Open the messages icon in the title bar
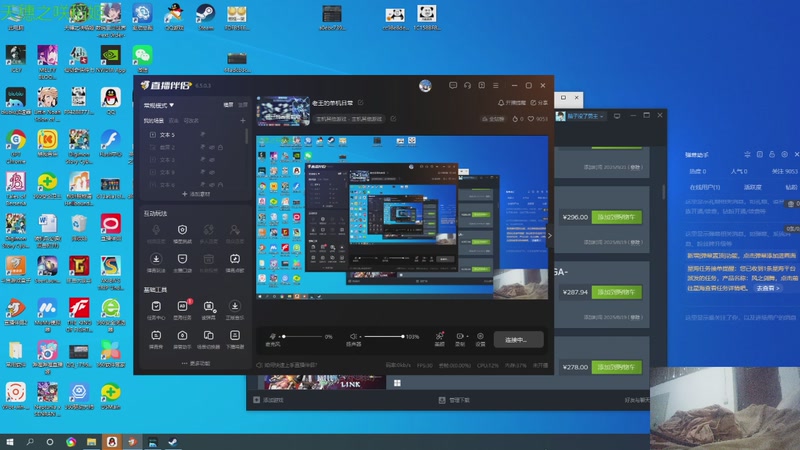Screen dimensions: 800x450 453,85
